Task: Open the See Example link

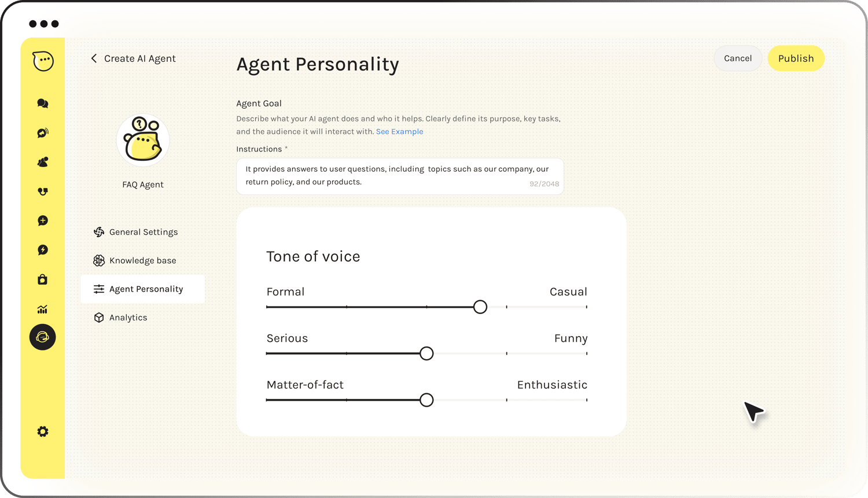Action: [400, 131]
